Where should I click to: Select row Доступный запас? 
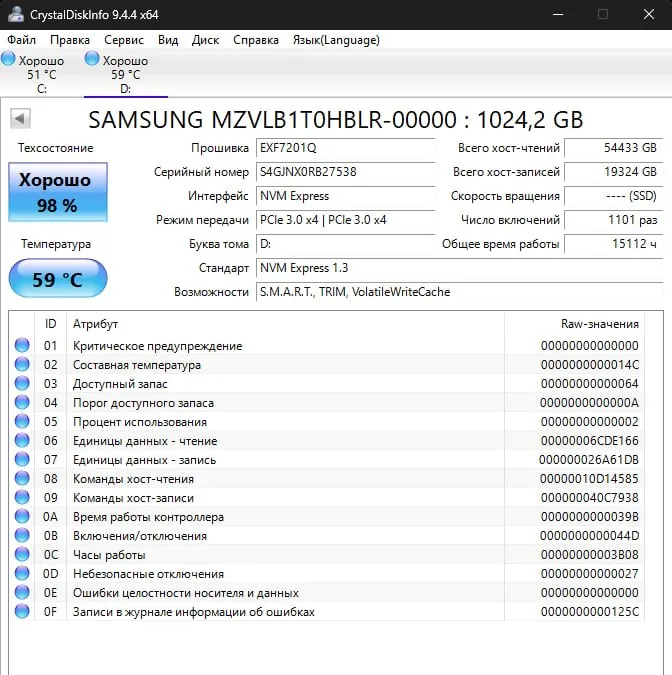[x=327, y=384]
